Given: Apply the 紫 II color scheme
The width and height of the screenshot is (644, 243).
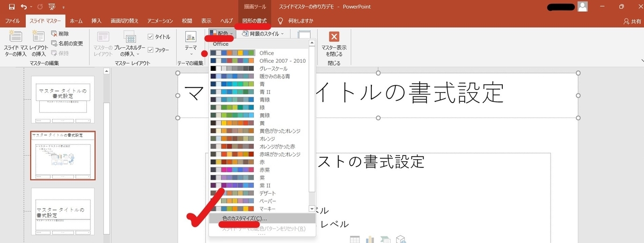Looking at the screenshot, I should pyautogui.click(x=259, y=185).
